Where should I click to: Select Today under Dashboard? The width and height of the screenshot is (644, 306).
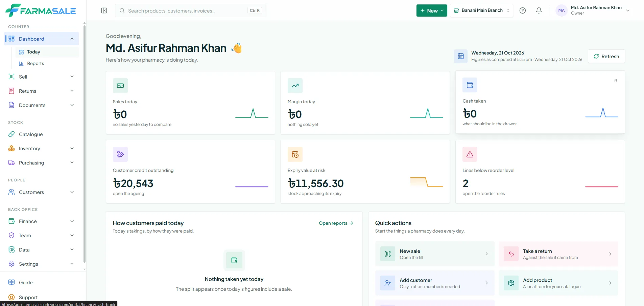click(47, 52)
